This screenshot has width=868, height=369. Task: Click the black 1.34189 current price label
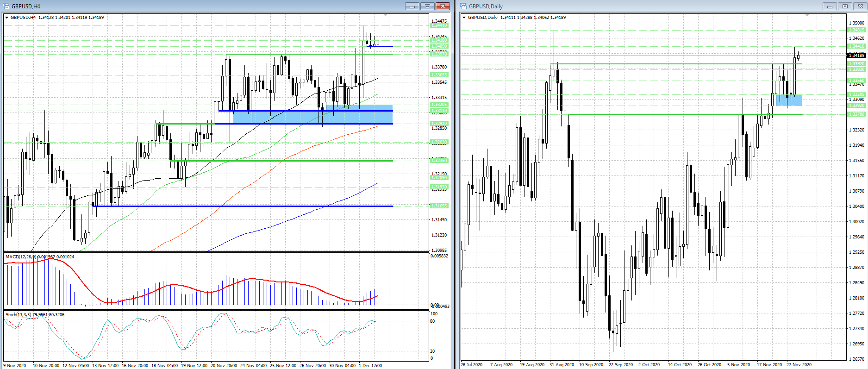pos(856,55)
